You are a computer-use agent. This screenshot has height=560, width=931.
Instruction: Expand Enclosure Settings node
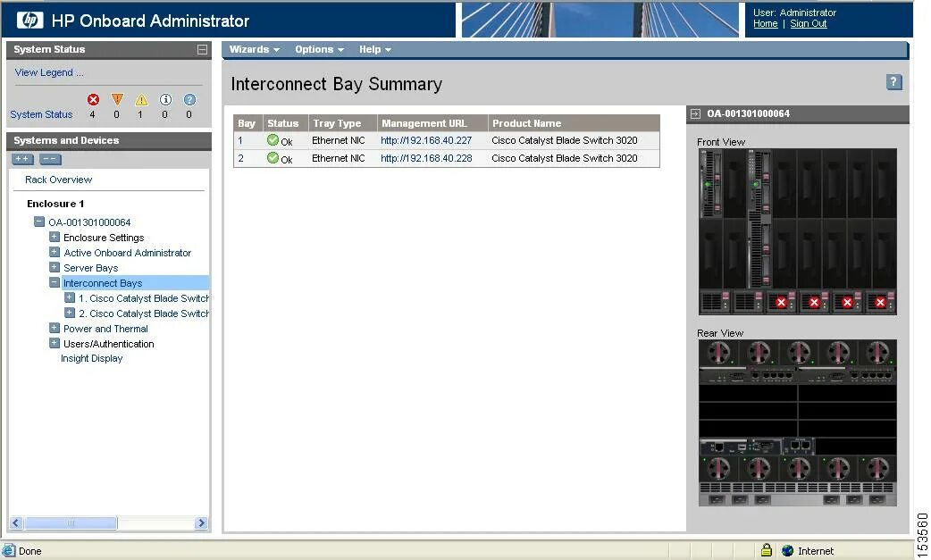coord(55,237)
